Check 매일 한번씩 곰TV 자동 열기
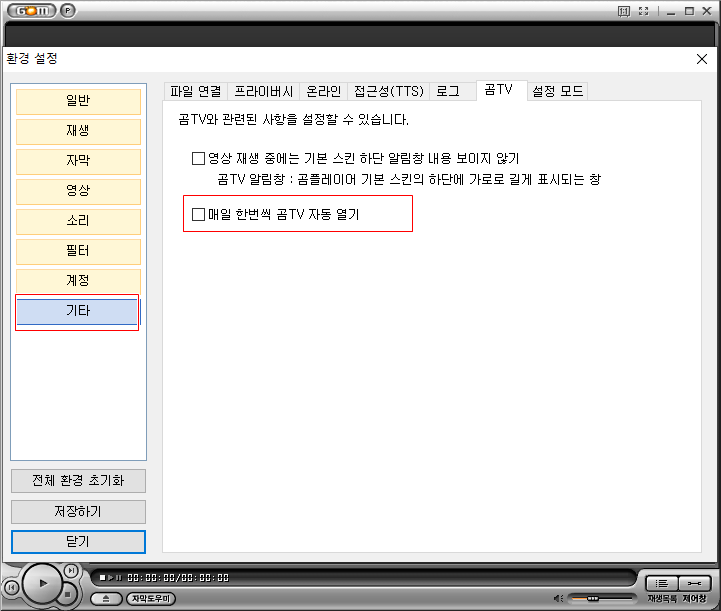721x611 pixels. pos(198,214)
